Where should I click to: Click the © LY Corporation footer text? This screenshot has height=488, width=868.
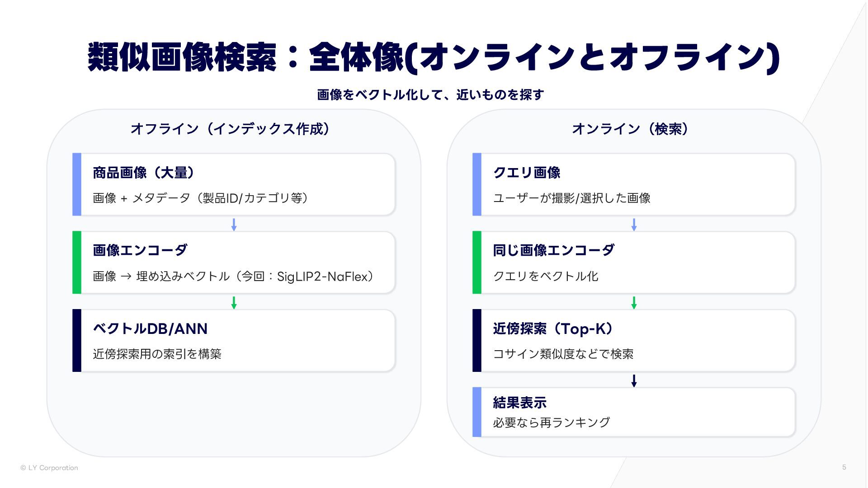(49, 468)
